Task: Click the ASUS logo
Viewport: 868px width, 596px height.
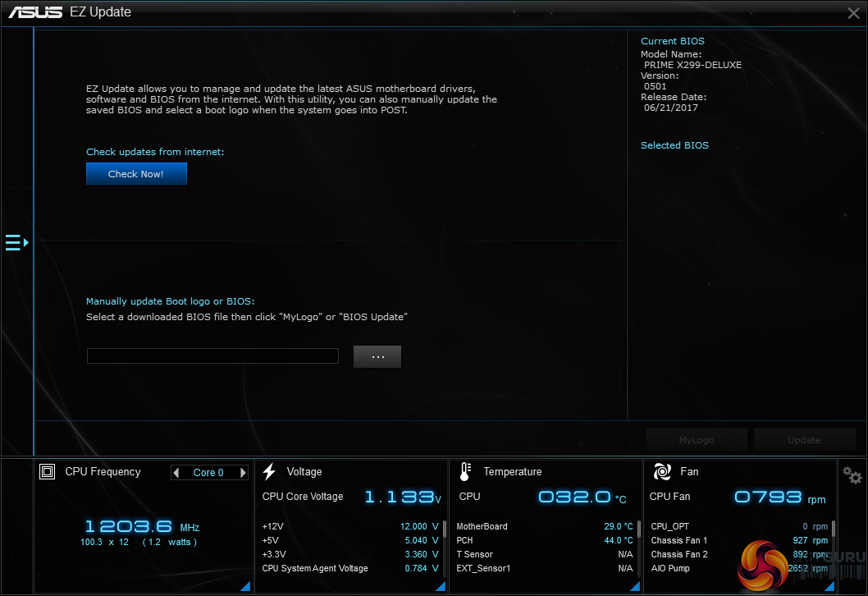Action: (x=35, y=12)
